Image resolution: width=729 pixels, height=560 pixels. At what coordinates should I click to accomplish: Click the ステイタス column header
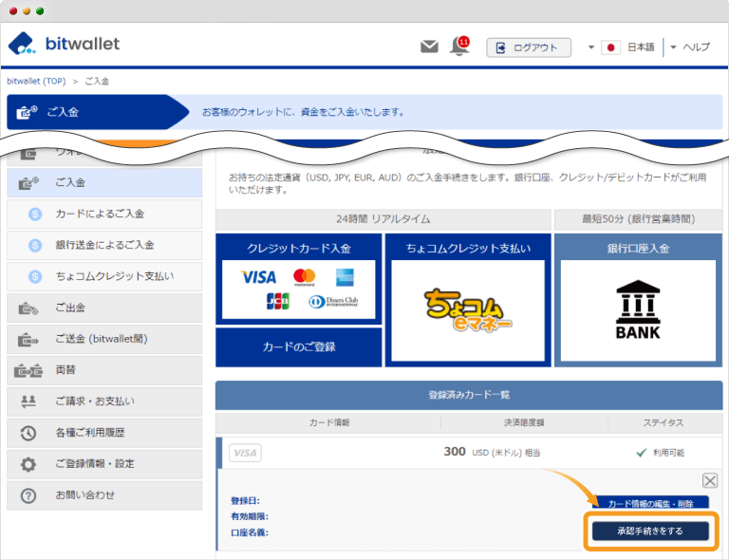coord(664,422)
